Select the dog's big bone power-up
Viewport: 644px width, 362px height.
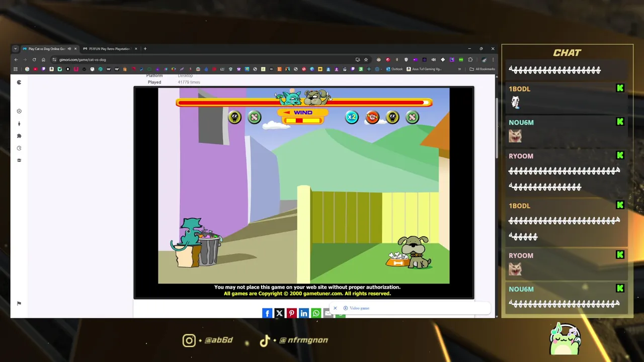click(x=372, y=117)
